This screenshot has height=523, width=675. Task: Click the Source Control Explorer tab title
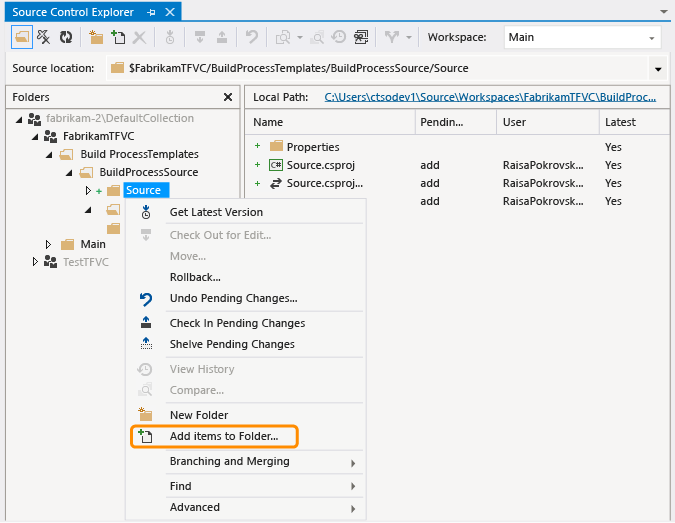pyautogui.click(x=73, y=12)
